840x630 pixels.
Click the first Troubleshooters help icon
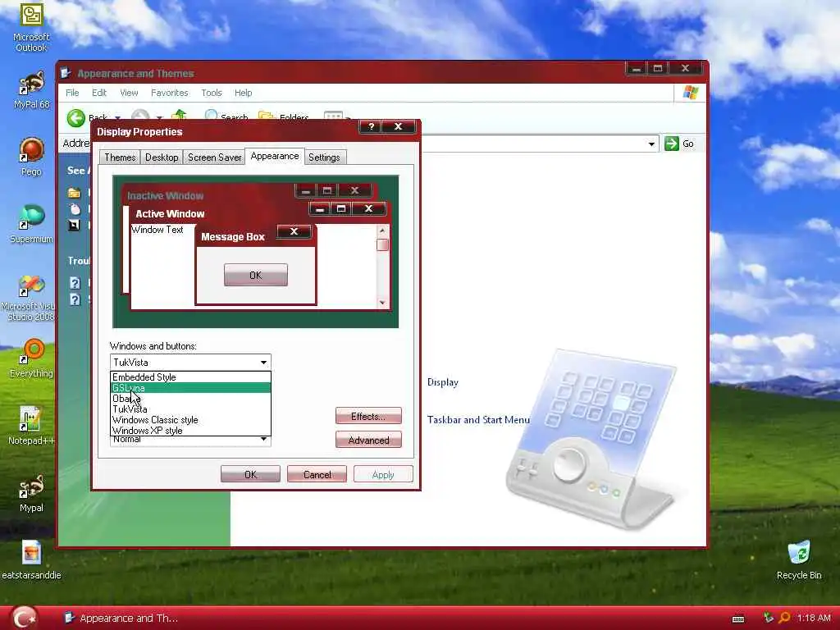75,283
